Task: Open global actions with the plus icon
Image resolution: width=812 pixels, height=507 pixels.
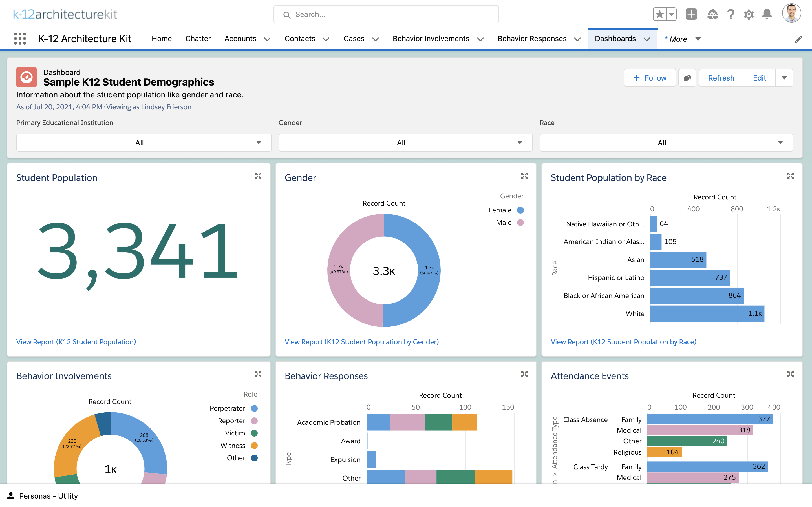Action: point(691,14)
